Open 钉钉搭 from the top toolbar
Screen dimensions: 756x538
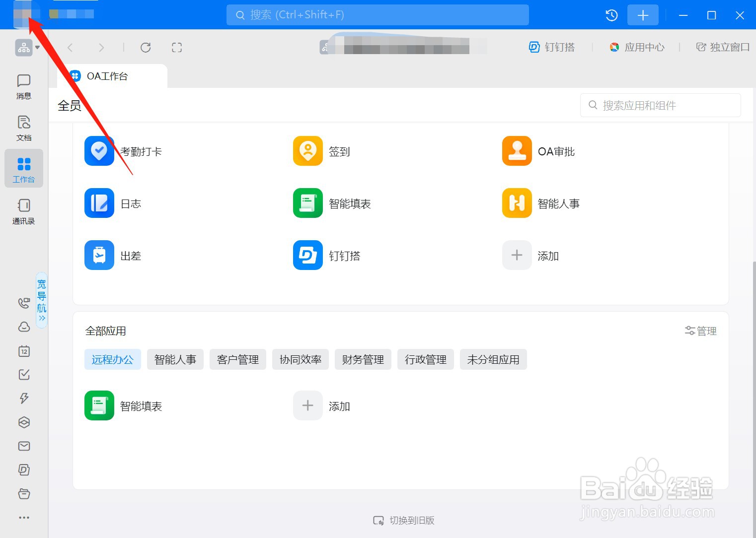click(552, 47)
